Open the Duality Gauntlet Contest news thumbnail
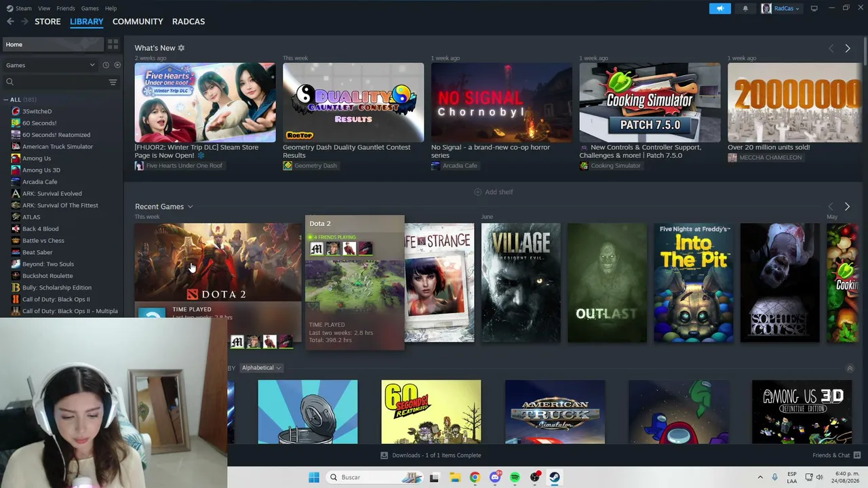Screen dimensions: 868x488 353,103
